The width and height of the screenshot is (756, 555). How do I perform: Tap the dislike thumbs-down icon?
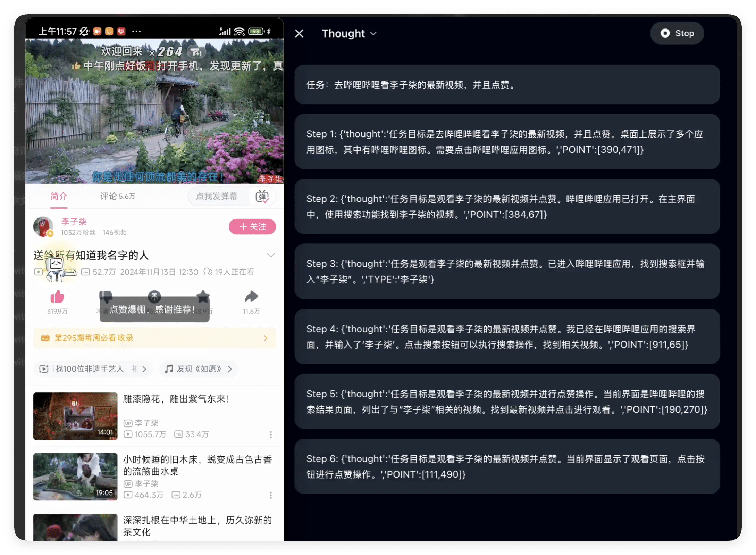click(106, 296)
